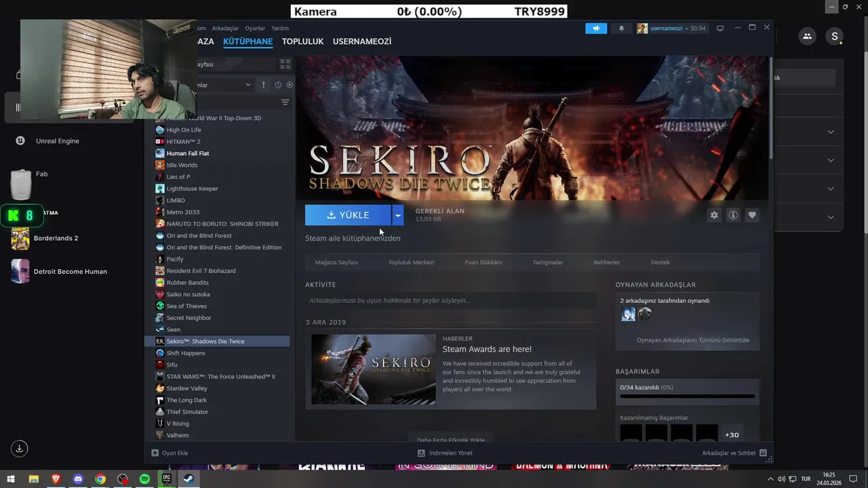This screenshot has width=868, height=488.
Task: Show Sekiro game info icon
Action: pyautogui.click(x=733, y=215)
